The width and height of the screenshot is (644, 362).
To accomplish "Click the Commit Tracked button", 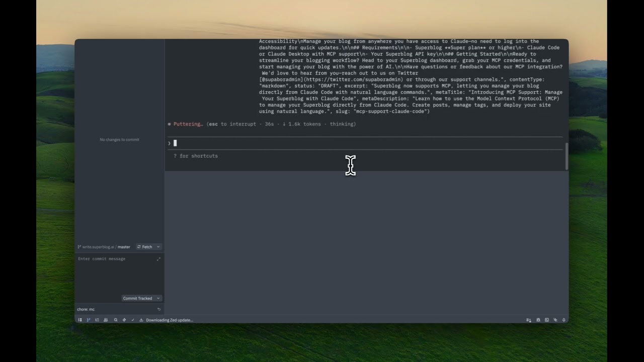I will coord(137,298).
